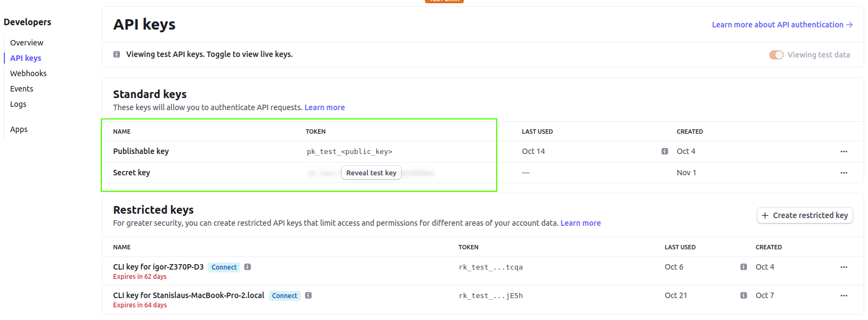The image size is (868, 320).
Task: Click the info icon beside Oct 6 last used
Action: point(743,267)
